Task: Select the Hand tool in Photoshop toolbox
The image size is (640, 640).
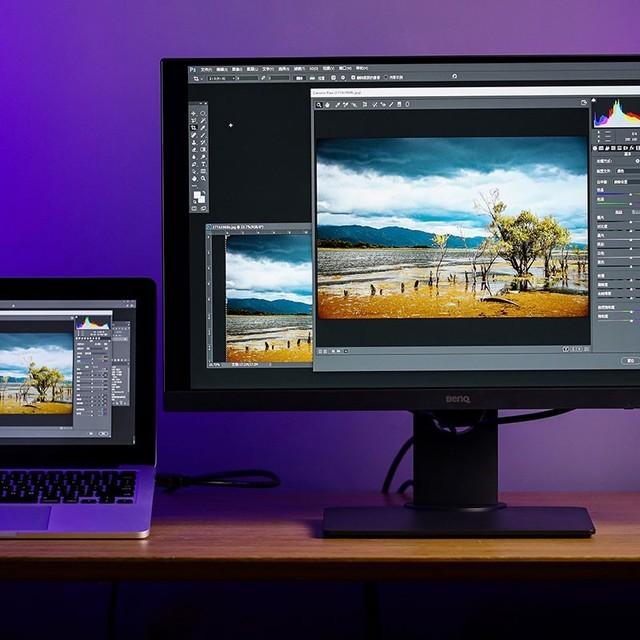Action: [x=193, y=178]
